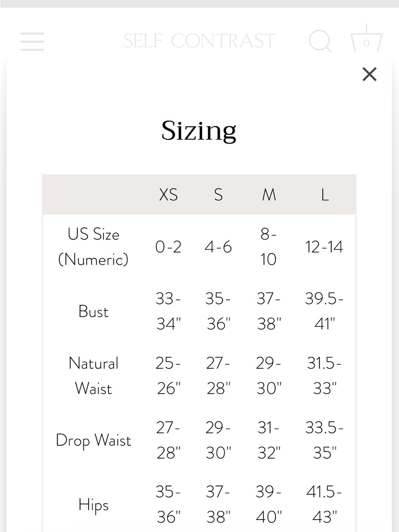Close the Sizing popup
The width and height of the screenshot is (399, 532).
point(369,74)
